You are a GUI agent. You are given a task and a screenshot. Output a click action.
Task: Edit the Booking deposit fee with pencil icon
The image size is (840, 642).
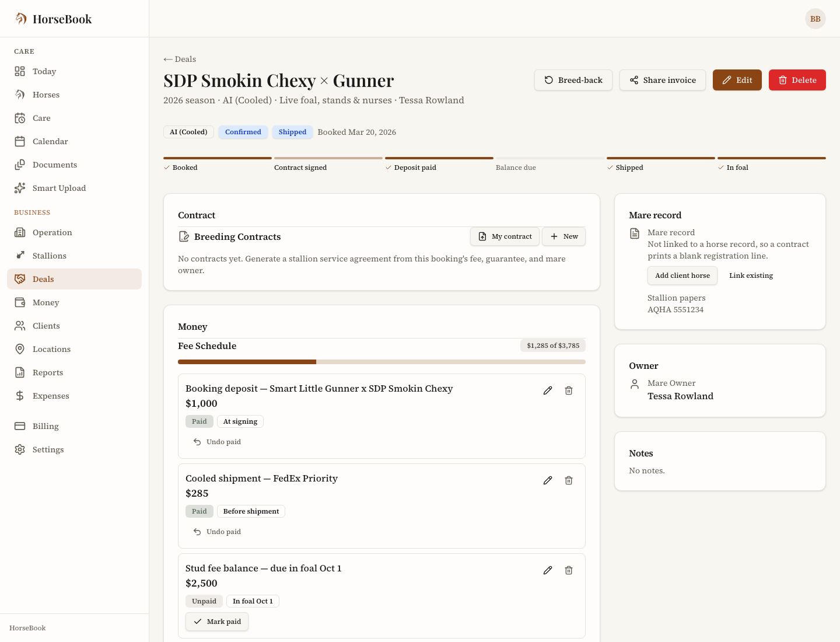point(548,390)
